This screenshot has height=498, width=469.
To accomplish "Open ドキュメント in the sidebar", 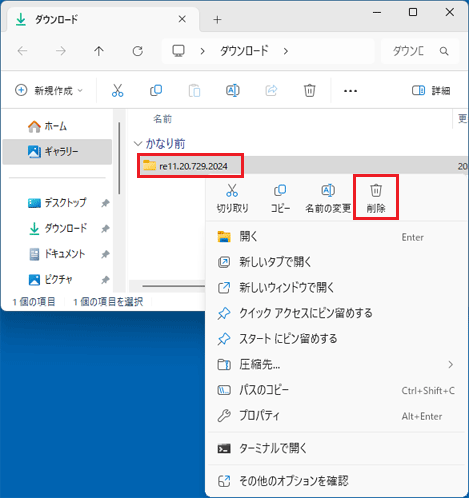I will tap(57, 254).
